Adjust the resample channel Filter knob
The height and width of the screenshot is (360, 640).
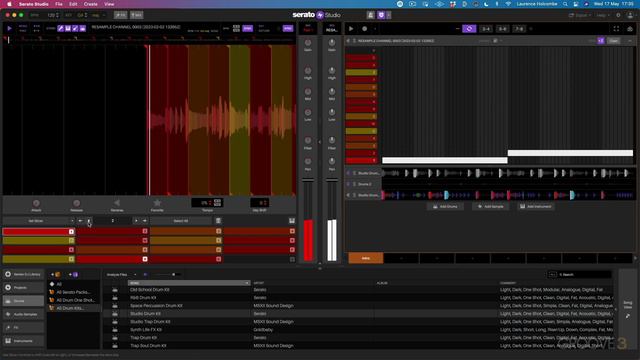(332, 140)
